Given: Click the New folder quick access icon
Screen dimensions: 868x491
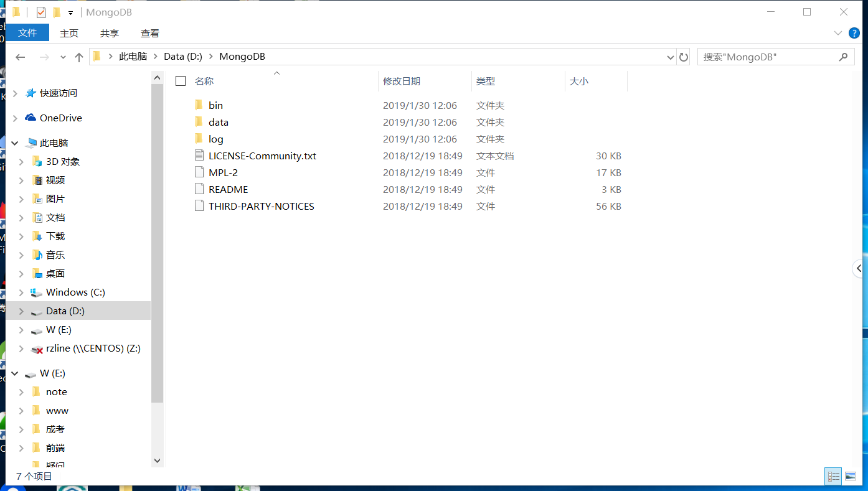Looking at the screenshot, I should coord(57,12).
